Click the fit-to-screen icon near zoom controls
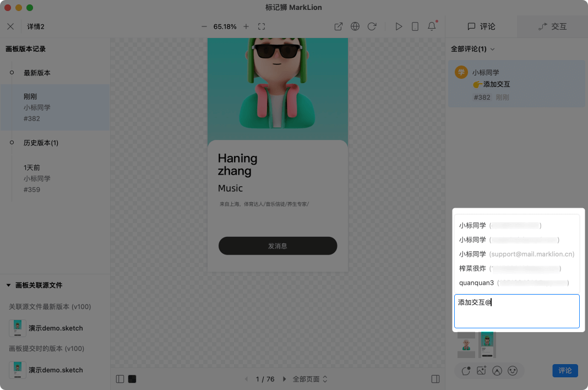The width and height of the screenshot is (588, 390). [x=261, y=26]
